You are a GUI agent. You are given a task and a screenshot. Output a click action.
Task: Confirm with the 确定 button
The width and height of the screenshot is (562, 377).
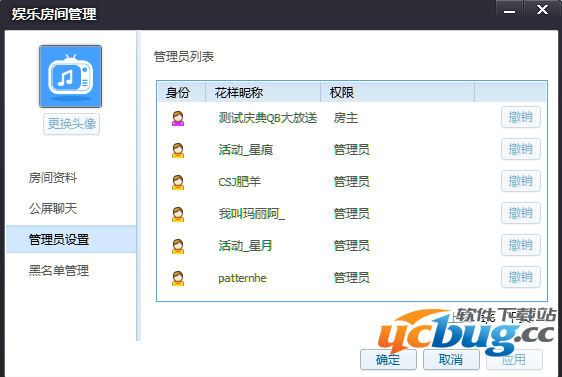(x=388, y=359)
